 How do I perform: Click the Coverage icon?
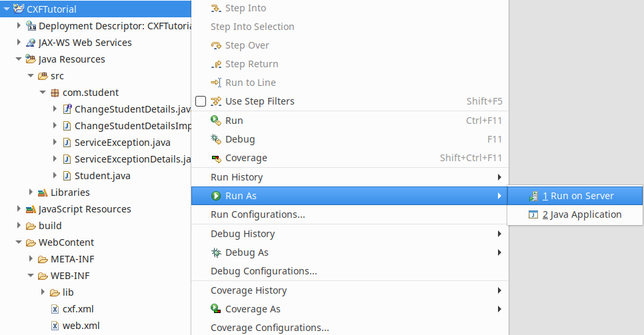pyautogui.click(x=215, y=158)
